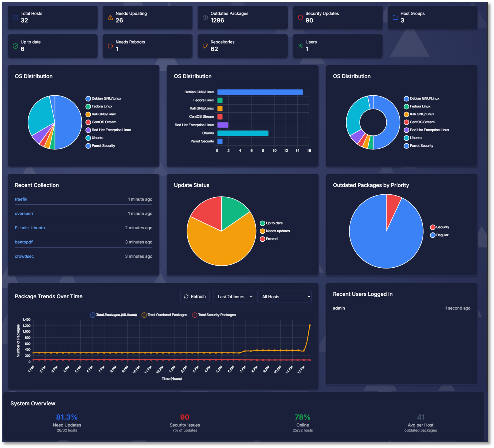Click the Total Hosts server icon
The image size is (494, 448).
coord(15,17)
